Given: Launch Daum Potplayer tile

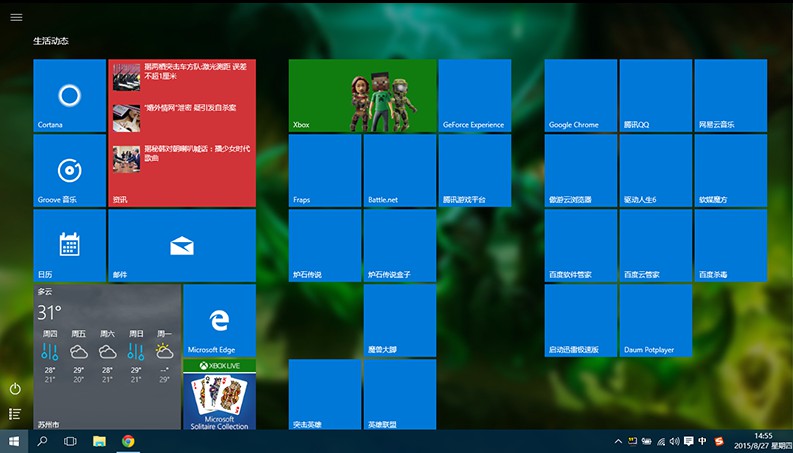Looking at the screenshot, I should (655, 321).
